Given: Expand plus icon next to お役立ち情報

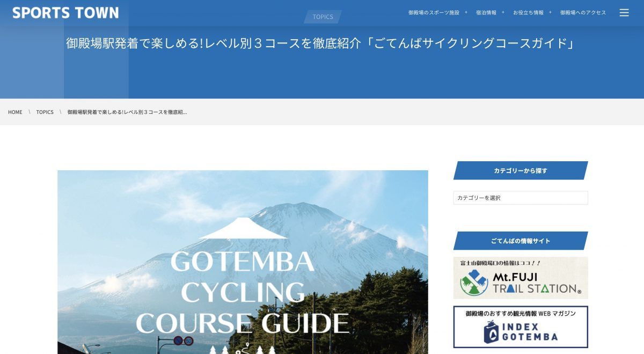Looking at the screenshot, I should (x=550, y=12).
